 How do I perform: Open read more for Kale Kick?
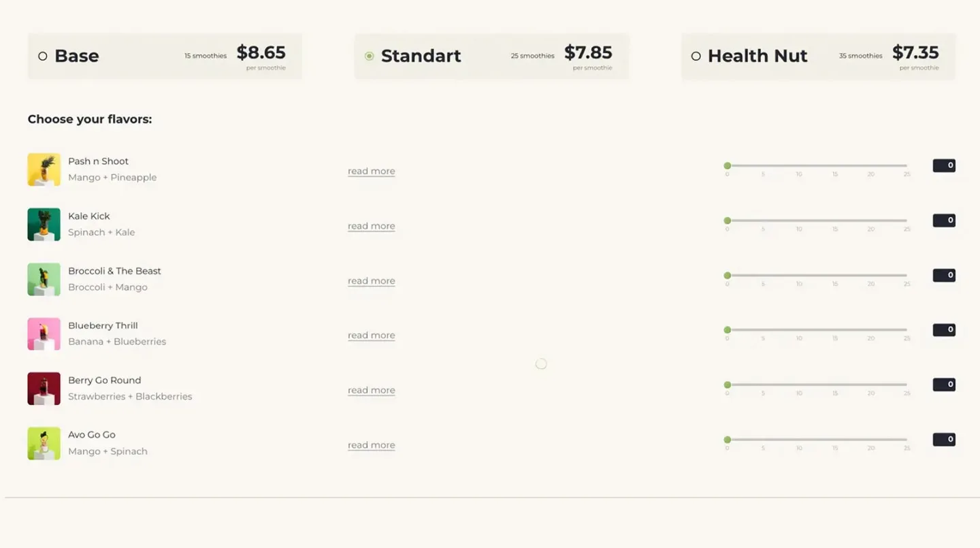[371, 226]
